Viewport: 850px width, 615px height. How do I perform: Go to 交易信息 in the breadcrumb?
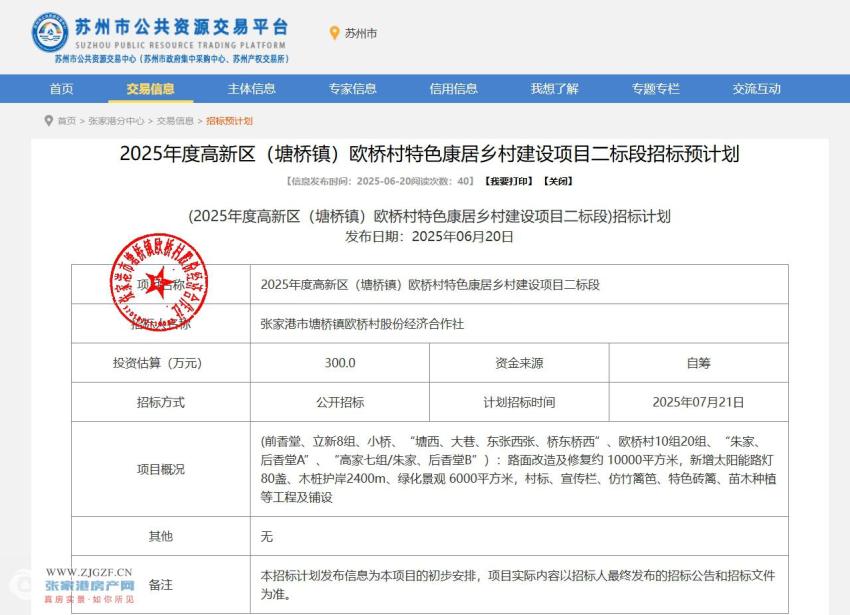[175, 121]
